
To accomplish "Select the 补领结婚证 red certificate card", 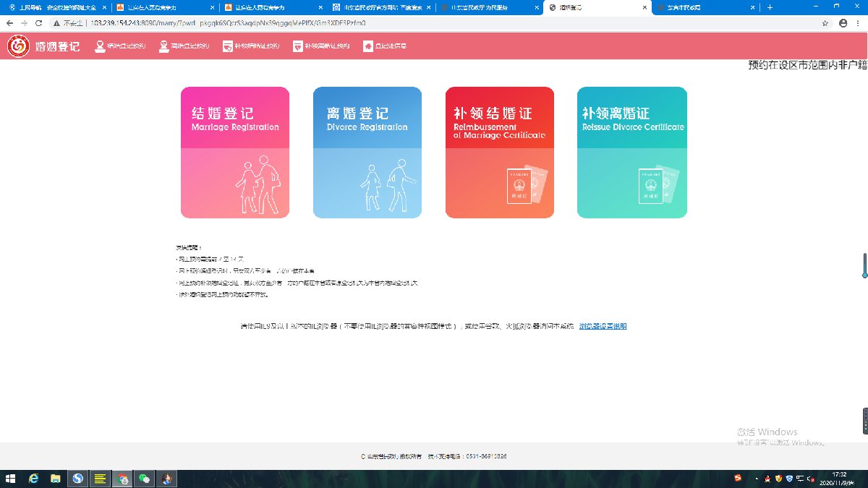I will tap(499, 153).
